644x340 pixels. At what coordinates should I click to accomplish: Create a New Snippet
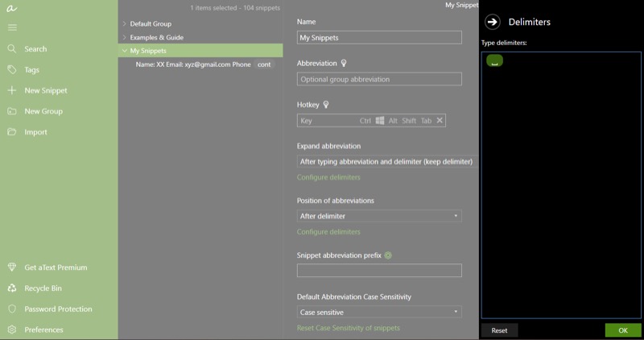tap(46, 90)
